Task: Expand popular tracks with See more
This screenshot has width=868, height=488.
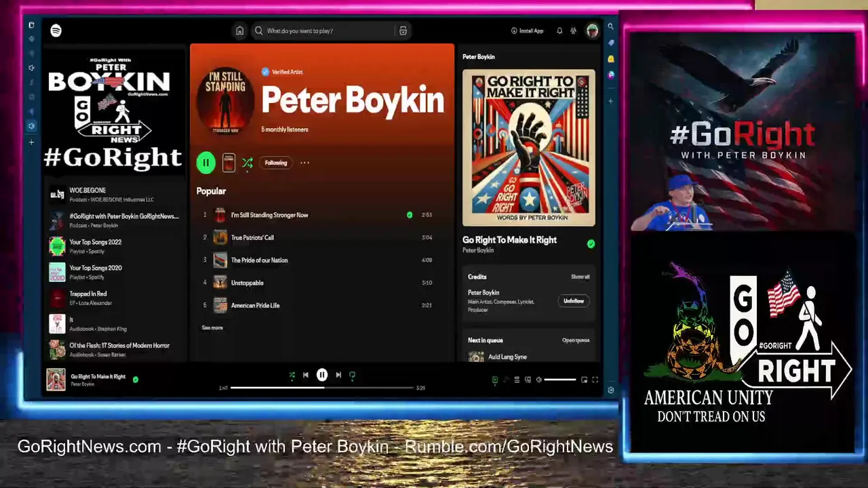Action: (x=212, y=328)
